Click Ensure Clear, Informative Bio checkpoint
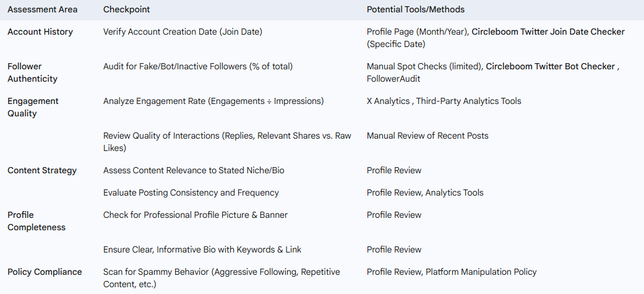The height and width of the screenshot is (294, 644). (x=202, y=249)
